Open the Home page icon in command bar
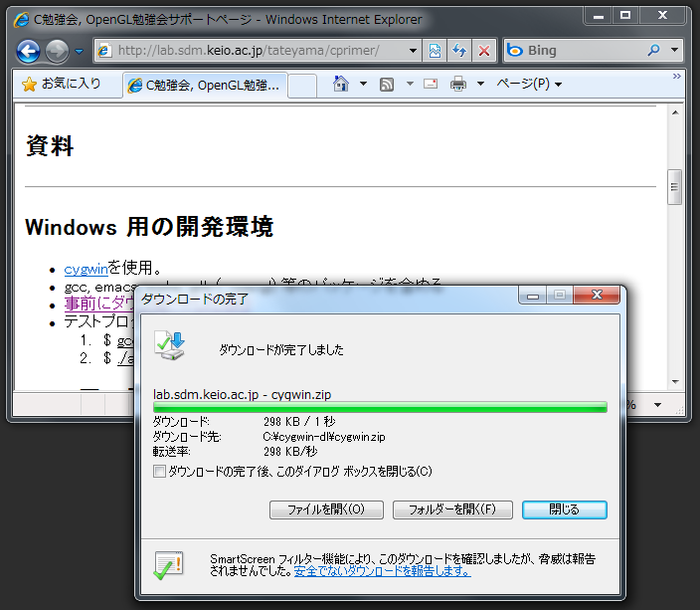Viewport: 700px width, 610px height. [x=340, y=85]
